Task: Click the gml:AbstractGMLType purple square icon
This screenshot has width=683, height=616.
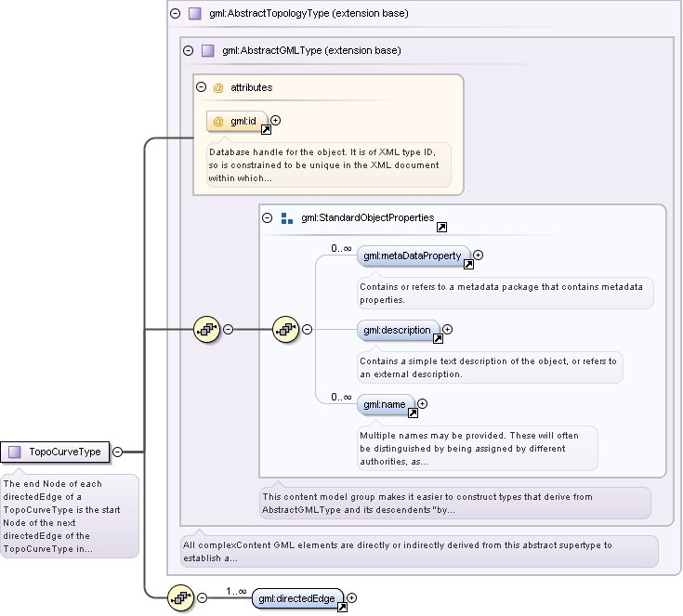Action: pos(208,50)
